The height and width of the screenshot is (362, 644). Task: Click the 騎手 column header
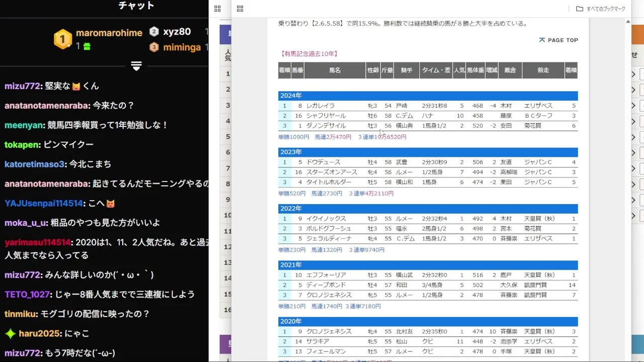click(x=407, y=70)
